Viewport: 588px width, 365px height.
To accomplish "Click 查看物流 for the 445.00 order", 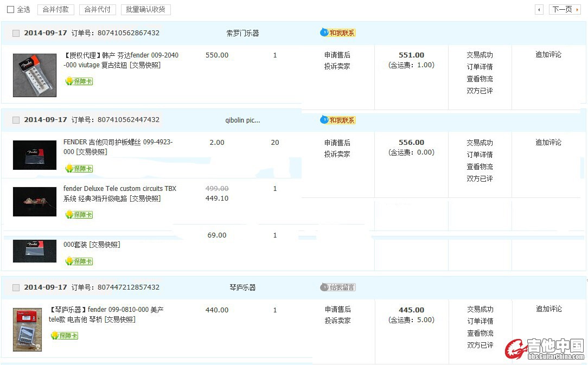I will 480,333.
